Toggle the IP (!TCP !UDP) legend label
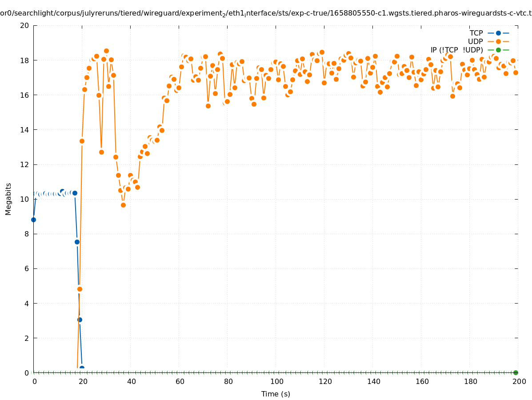The image size is (532, 400). point(456,50)
